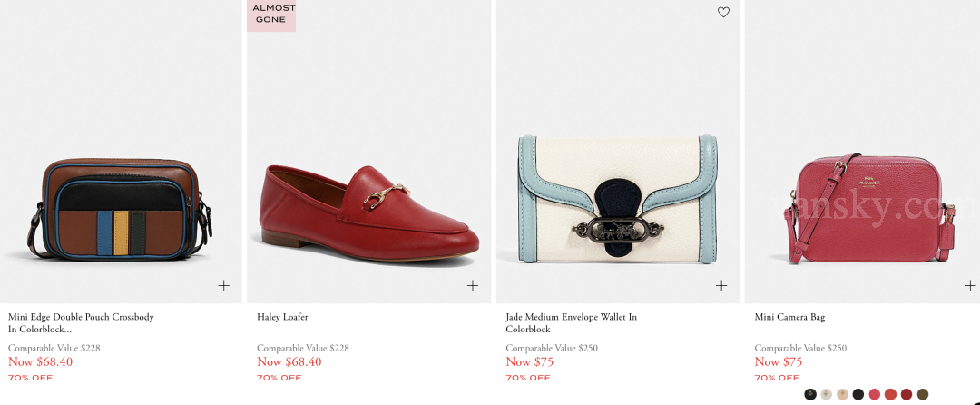This screenshot has width=980, height=405.
Task: Quick add the Jade Medium Envelope Wallet
Action: click(x=721, y=285)
